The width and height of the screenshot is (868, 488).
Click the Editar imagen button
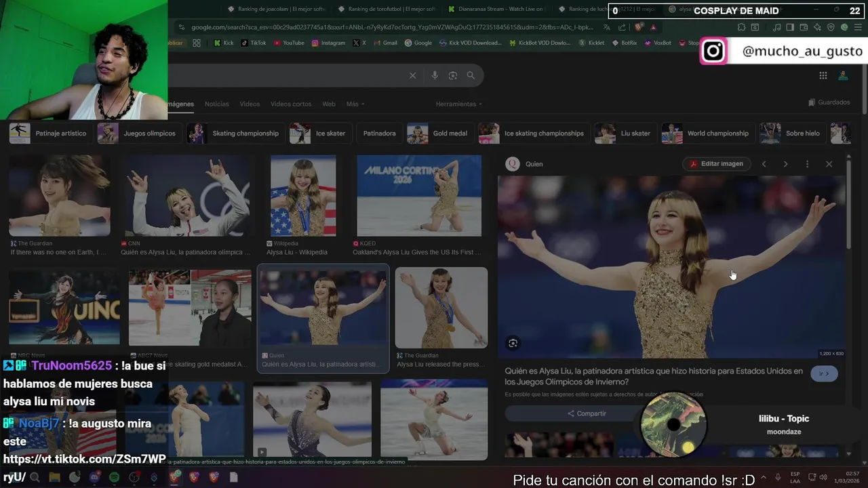716,164
